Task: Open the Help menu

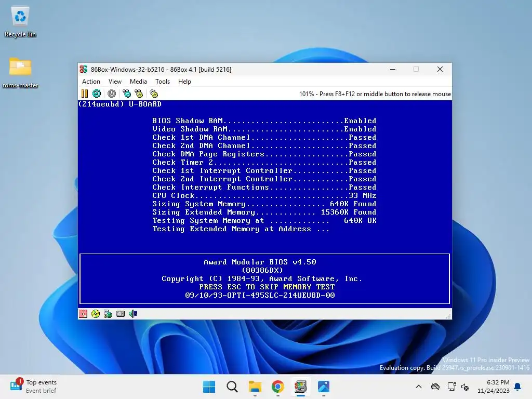Action: [184, 82]
